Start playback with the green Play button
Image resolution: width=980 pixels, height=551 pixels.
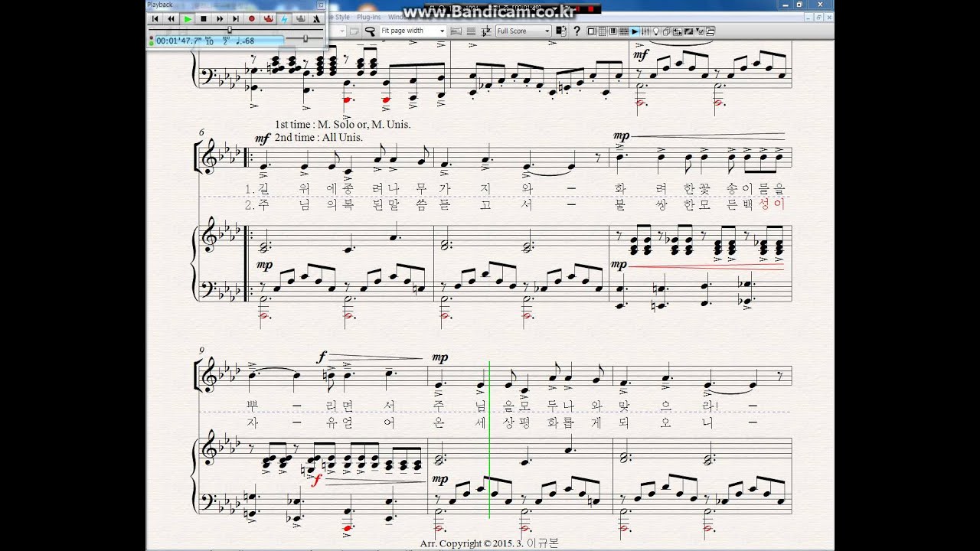pyautogui.click(x=188, y=18)
